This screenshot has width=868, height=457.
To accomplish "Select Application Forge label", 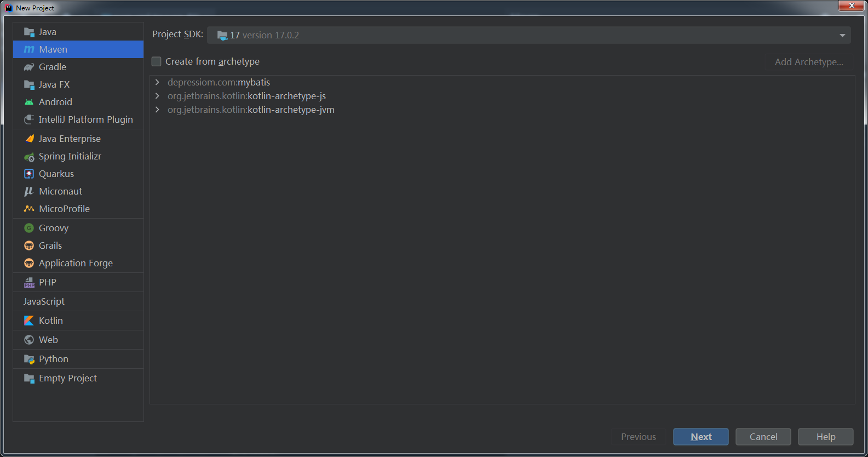I will click(76, 263).
